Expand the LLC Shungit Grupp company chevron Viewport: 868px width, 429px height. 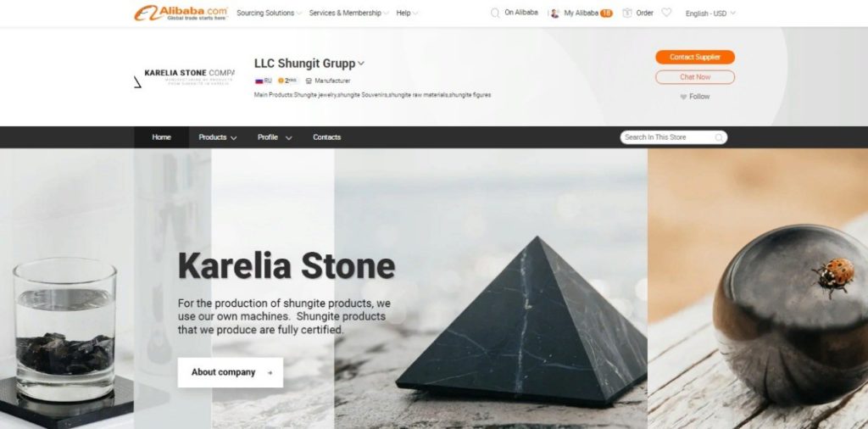point(361,64)
